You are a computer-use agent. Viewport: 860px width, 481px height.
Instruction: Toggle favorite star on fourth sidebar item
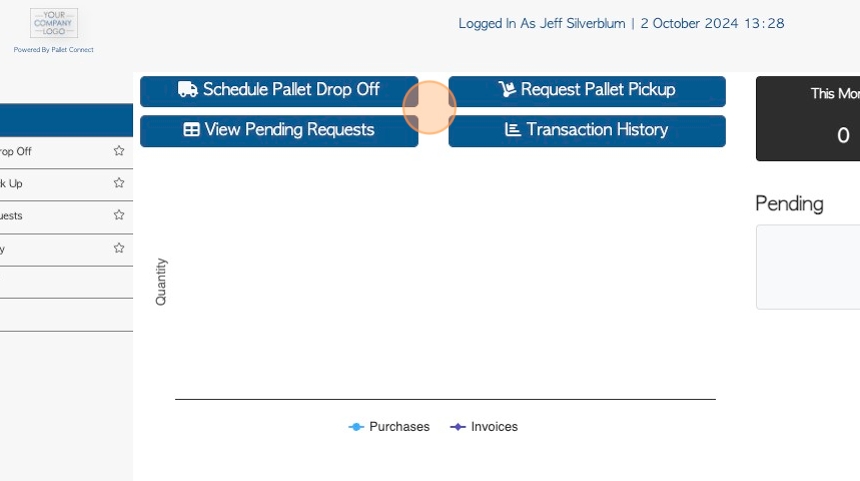pyautogui.click(x=119, y=248)
